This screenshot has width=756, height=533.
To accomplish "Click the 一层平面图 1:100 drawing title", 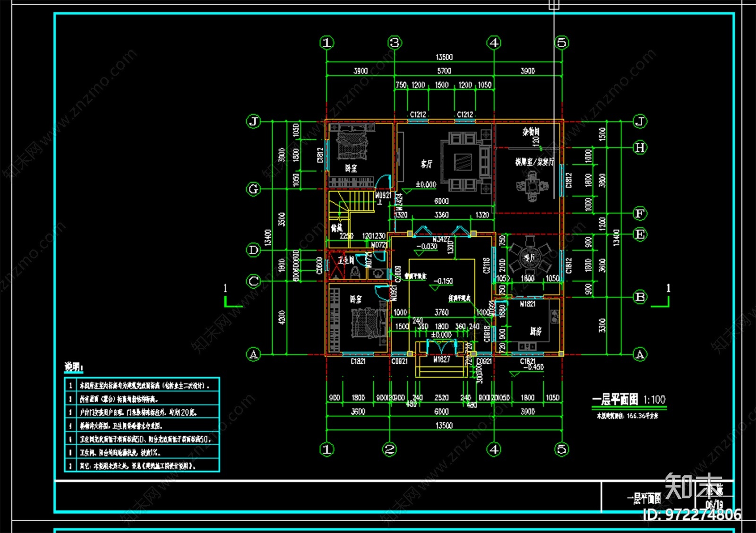I will tap(629, 400).
